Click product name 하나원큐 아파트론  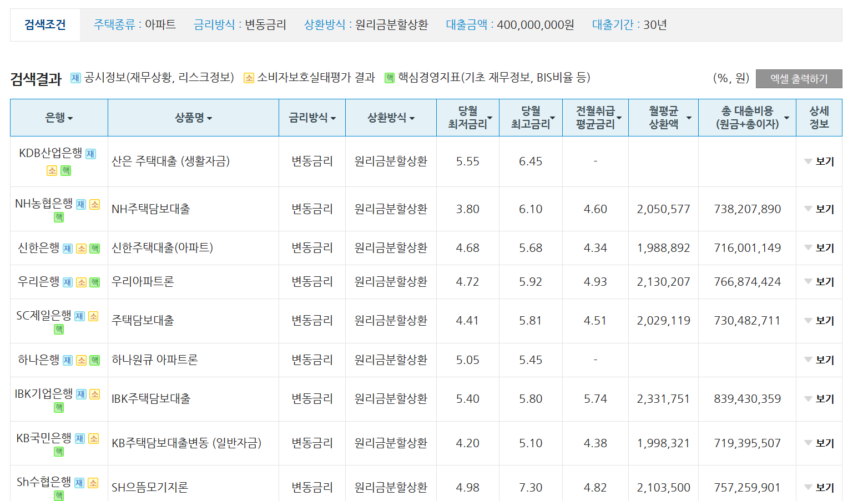pos(154,360)
